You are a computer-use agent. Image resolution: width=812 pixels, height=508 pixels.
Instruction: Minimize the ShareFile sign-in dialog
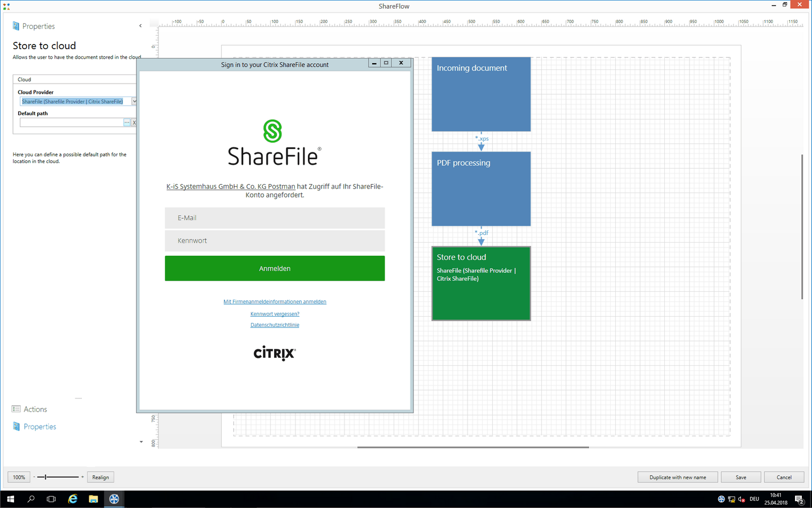click(x=374, y=63)
